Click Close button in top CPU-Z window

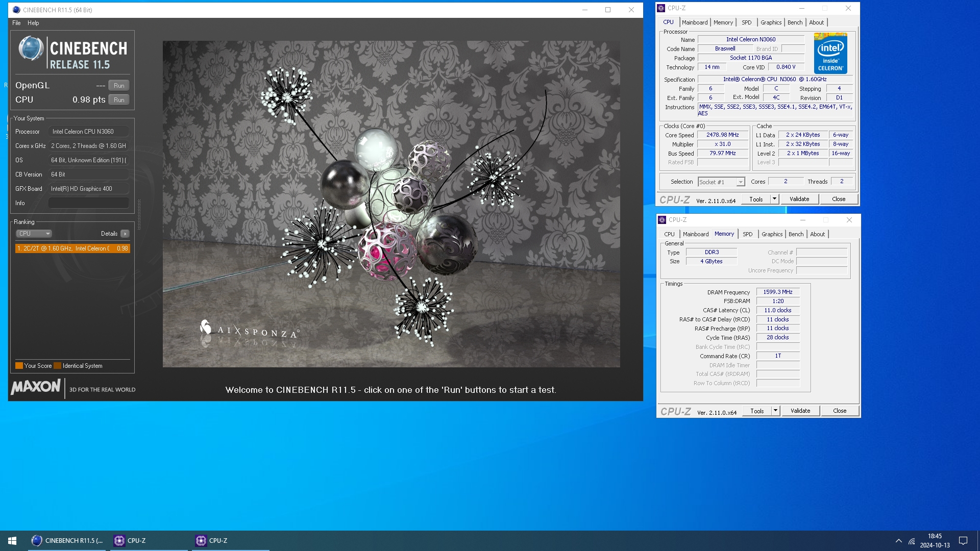click(x=839, y=199)
